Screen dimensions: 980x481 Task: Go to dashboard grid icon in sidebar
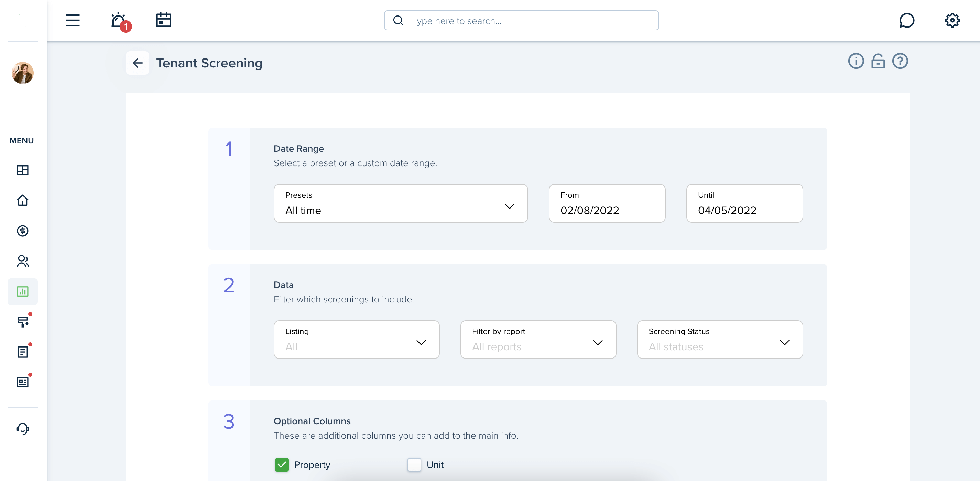(23, 170)
